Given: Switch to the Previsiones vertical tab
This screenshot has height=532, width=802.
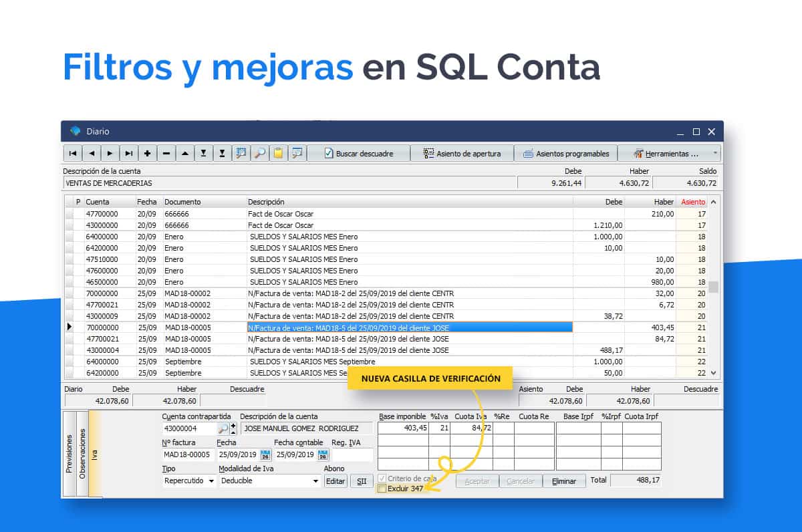Looking at the screenshot, I should pos(70,454).
